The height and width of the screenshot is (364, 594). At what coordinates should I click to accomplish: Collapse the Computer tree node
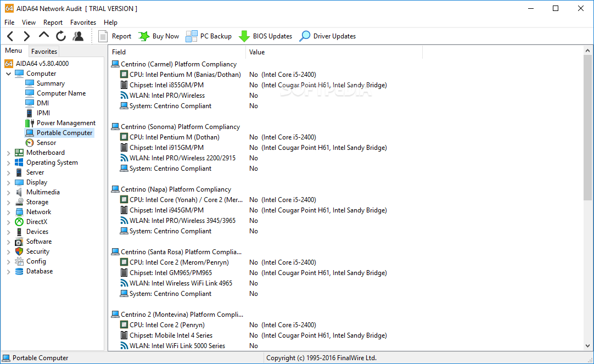click(x=8, y=74)
